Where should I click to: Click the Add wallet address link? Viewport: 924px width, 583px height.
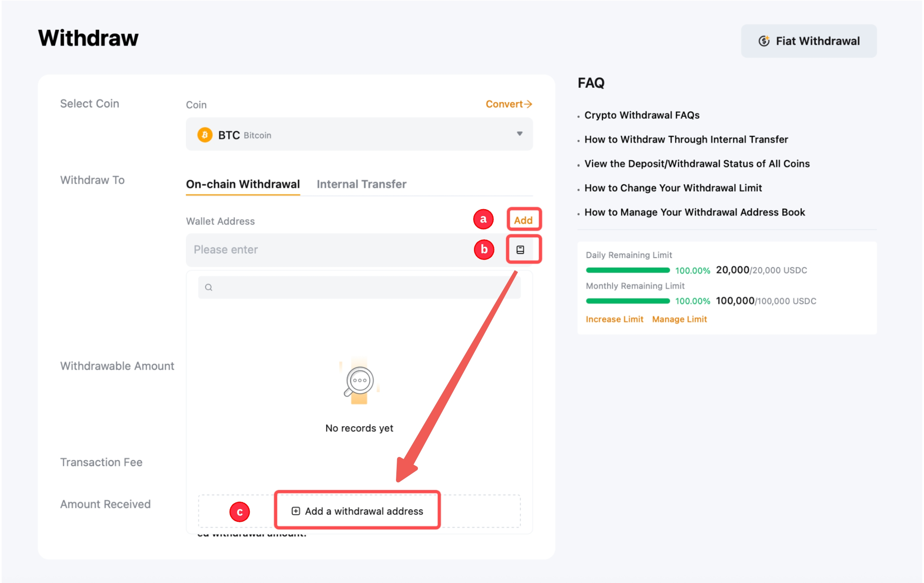point(523,220)
